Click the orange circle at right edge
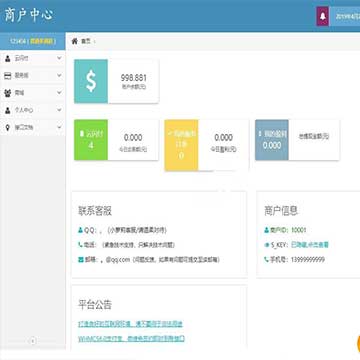 point(358,344)
